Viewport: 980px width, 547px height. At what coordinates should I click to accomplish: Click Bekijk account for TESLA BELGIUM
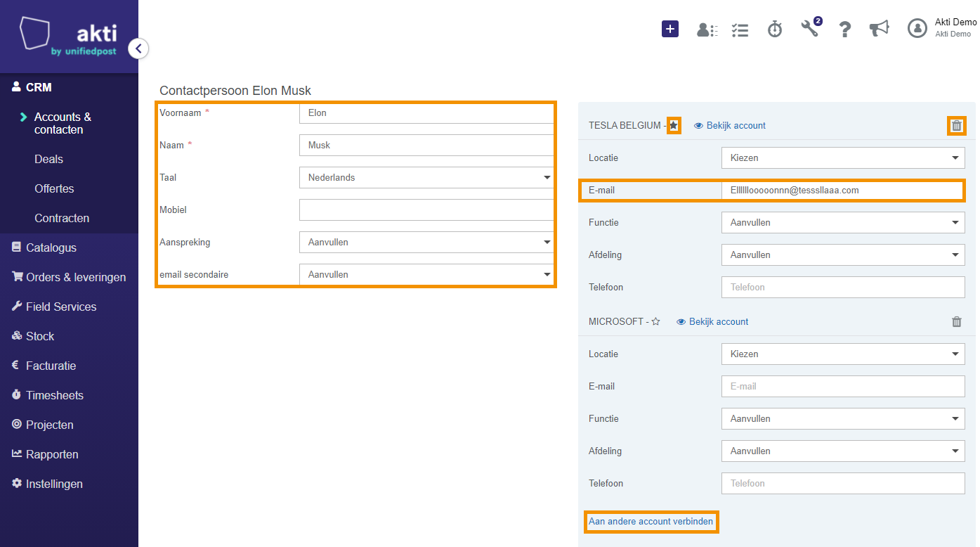tap(730, 126)
